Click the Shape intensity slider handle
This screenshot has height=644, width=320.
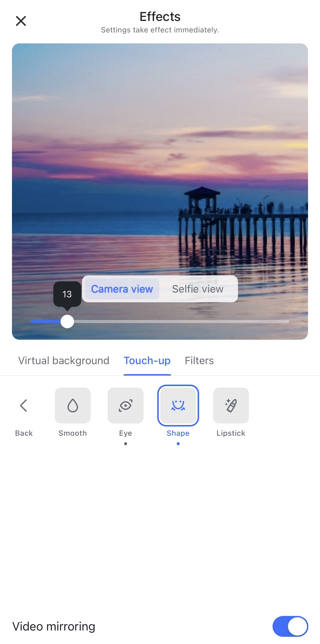(x=67, y=322)
